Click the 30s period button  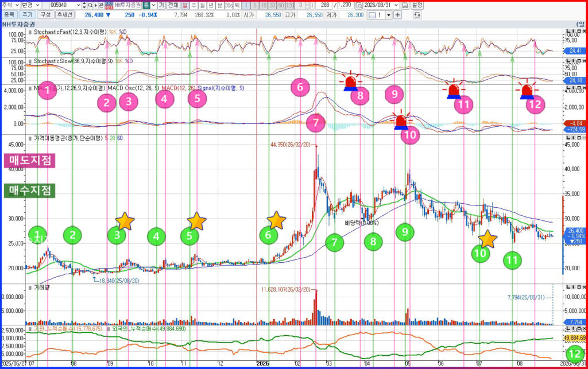pyautogui.click(x=229, y=5)
